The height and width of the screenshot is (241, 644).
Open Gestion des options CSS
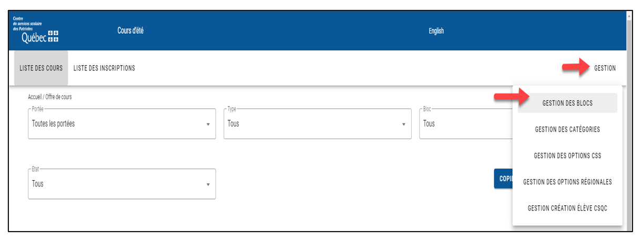pyautogui.click(x=567, y=156)
